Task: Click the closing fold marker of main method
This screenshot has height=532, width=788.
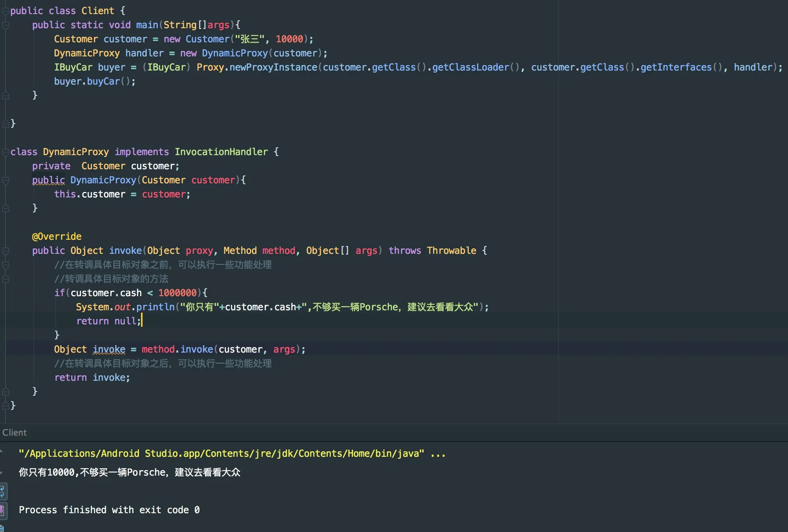Action: click(5, 95)
